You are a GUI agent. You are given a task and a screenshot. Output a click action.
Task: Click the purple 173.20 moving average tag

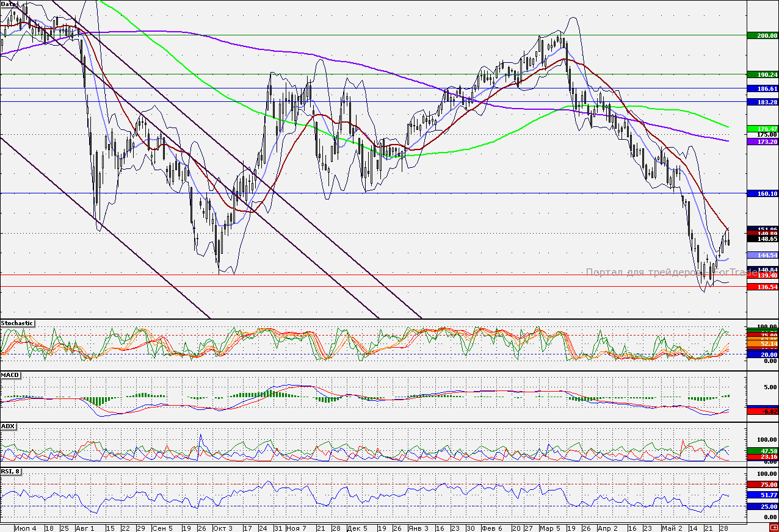click(763, 142)
